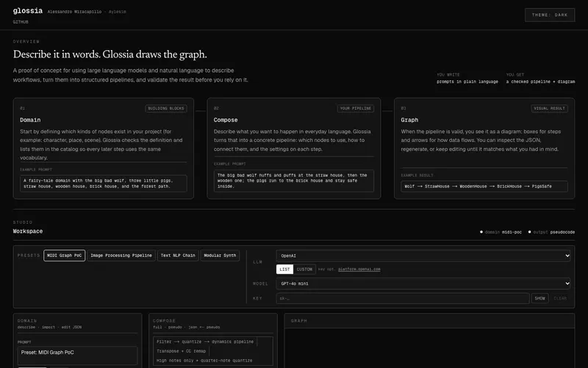
Task: Click the glossia logo title
Action: (x=28, y=11)
